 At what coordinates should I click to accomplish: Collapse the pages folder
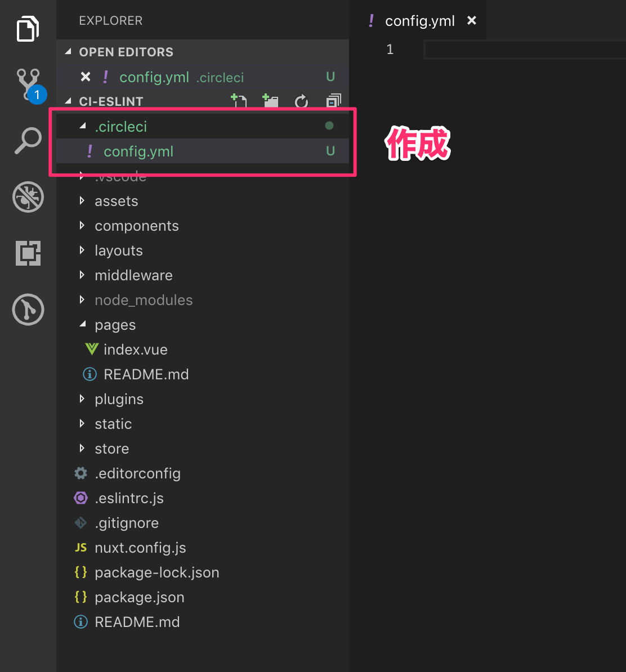click(115, 325)
